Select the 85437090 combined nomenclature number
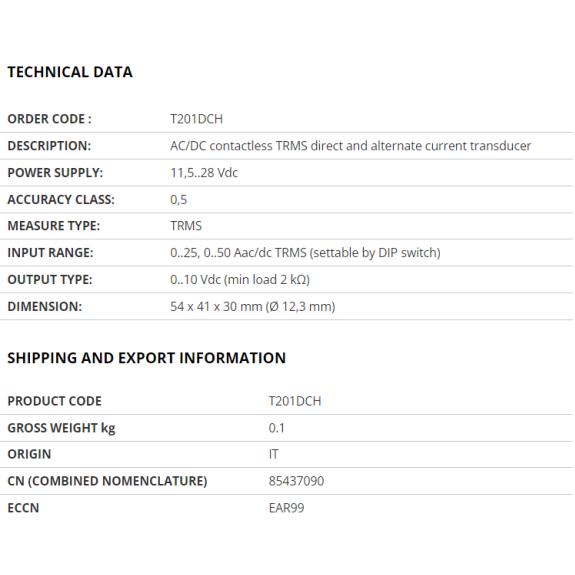575x575 pixels. pyautogui.click(x=296, y=481)
